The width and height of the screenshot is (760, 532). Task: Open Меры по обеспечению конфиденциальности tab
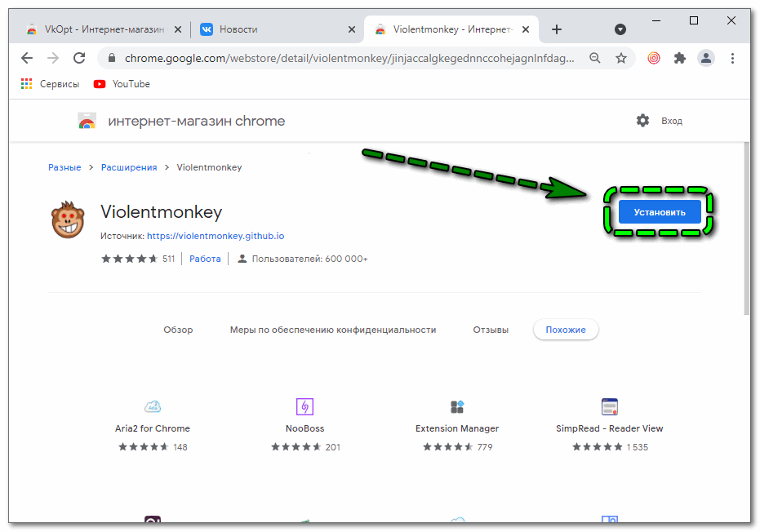coord(333,330)
